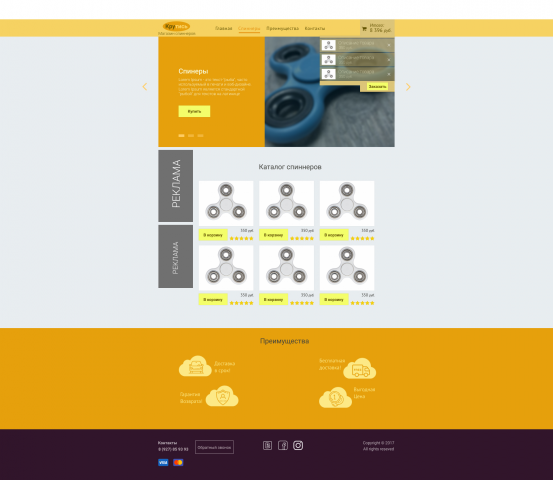Rate first row middle spinner with stars

tap(302, 238)
